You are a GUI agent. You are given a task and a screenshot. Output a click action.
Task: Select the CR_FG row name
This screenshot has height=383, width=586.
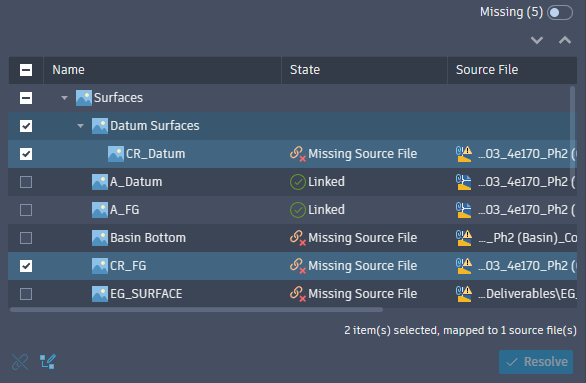pyautogui.click(x=128, y=266)
